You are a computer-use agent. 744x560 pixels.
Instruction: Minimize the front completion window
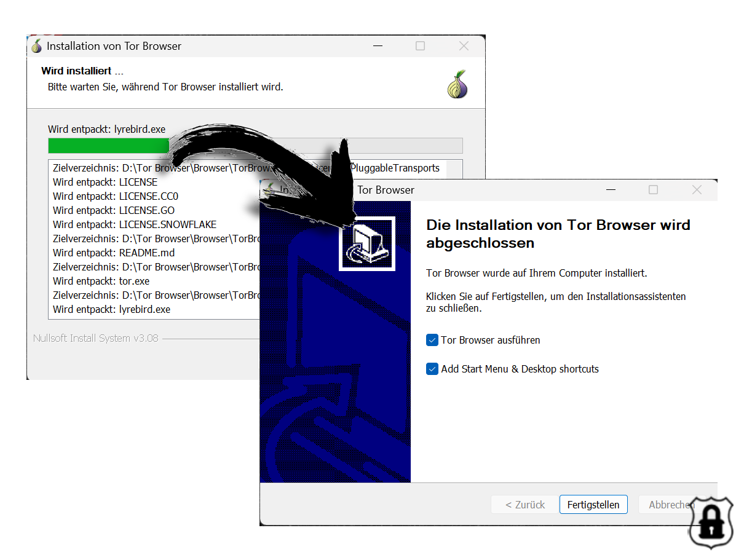610,190
